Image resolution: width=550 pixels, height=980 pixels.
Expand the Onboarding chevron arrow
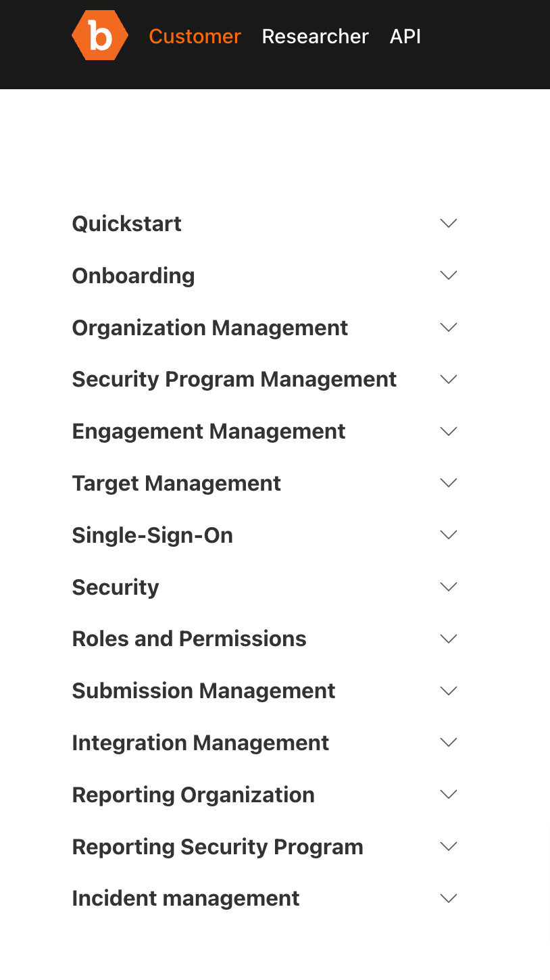(449, 275)
